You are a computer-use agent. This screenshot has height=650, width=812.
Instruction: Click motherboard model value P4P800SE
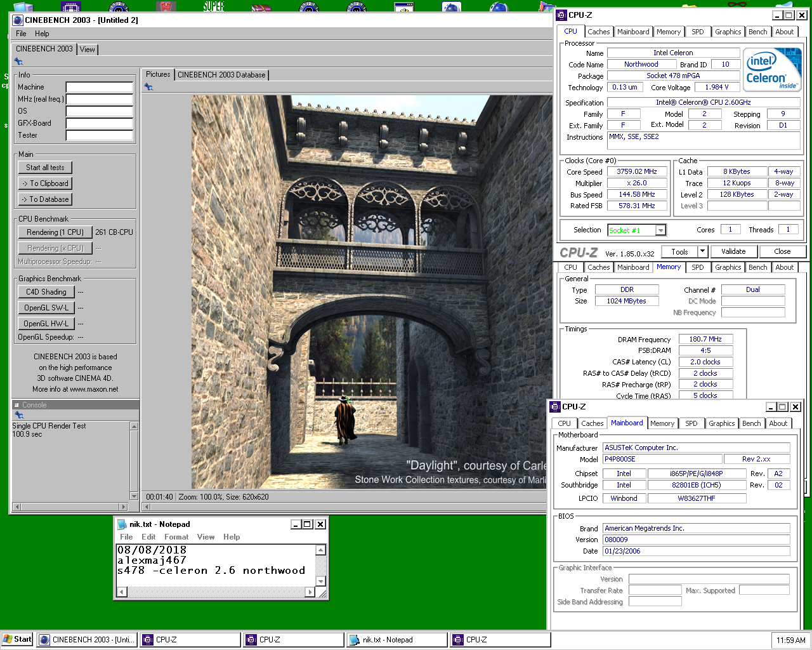coord(662,459)
